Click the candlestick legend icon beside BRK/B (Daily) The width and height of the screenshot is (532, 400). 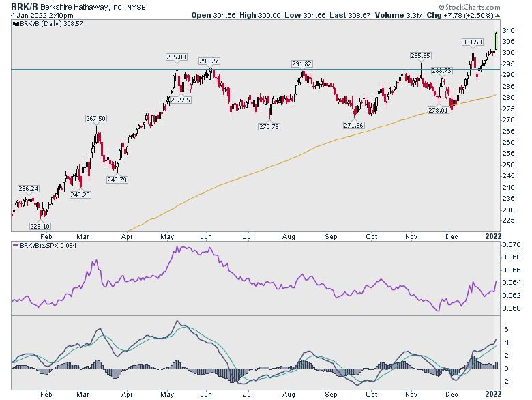[16, 24]
